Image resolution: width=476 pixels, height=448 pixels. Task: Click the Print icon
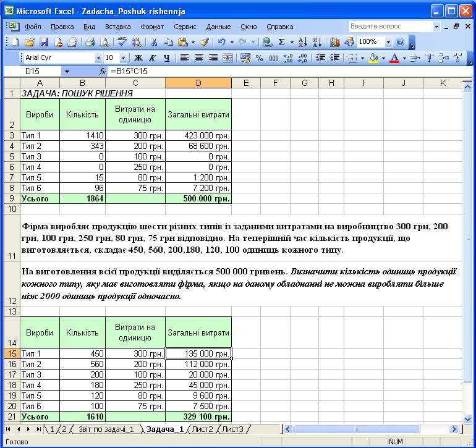[90, 42]
